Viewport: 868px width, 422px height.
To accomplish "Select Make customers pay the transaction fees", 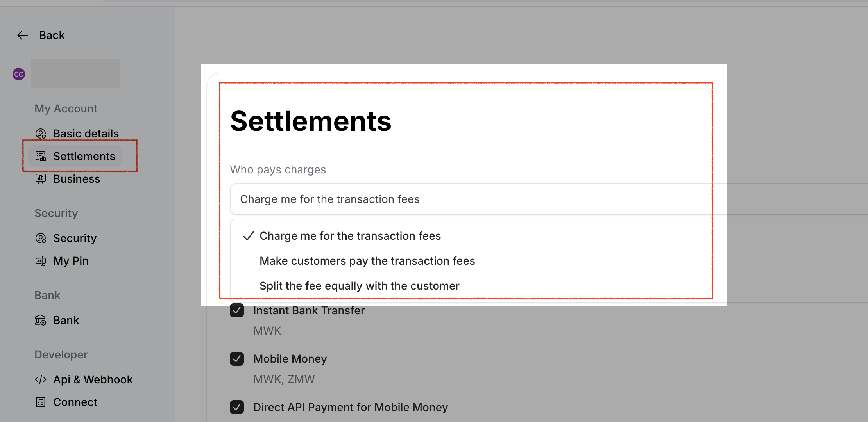I will tap(367, 261).
